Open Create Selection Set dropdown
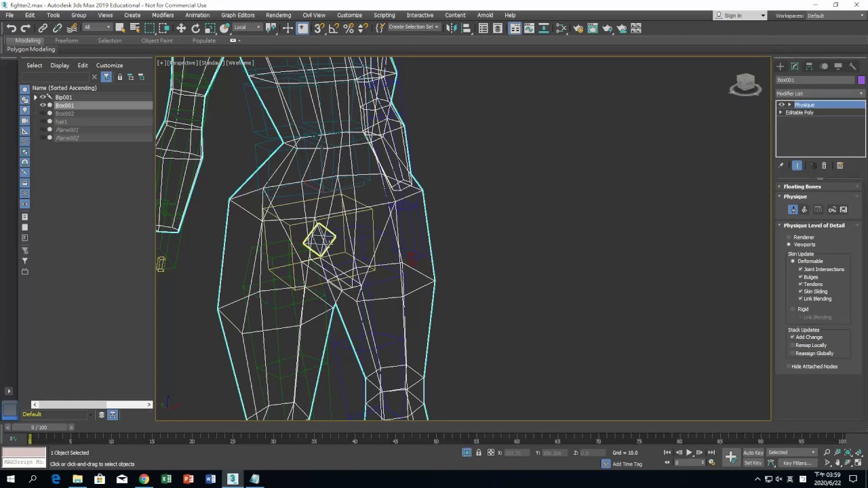Viewport: 868px width, 488px height. pos(414,27)
